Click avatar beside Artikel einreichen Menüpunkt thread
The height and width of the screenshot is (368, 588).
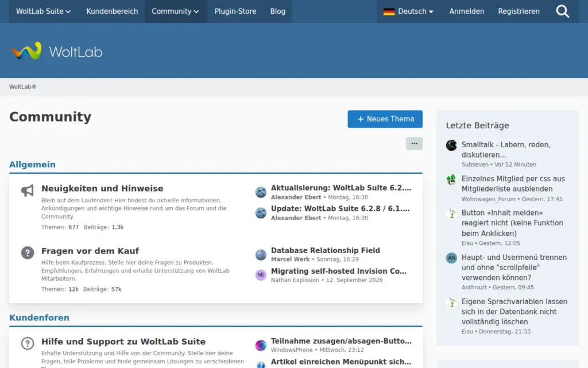coord(261,365)
